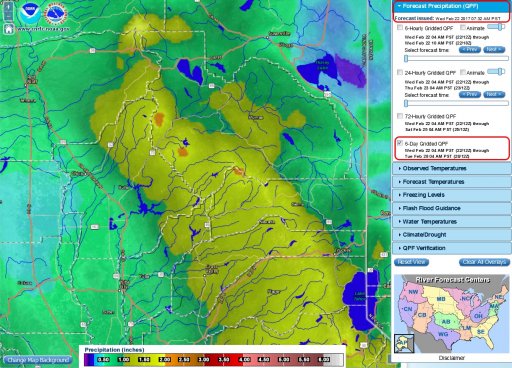Viewport: 512px width, 368px height.
Task: Zoom in using the map zoom control
Action: (x=9, y=7)
